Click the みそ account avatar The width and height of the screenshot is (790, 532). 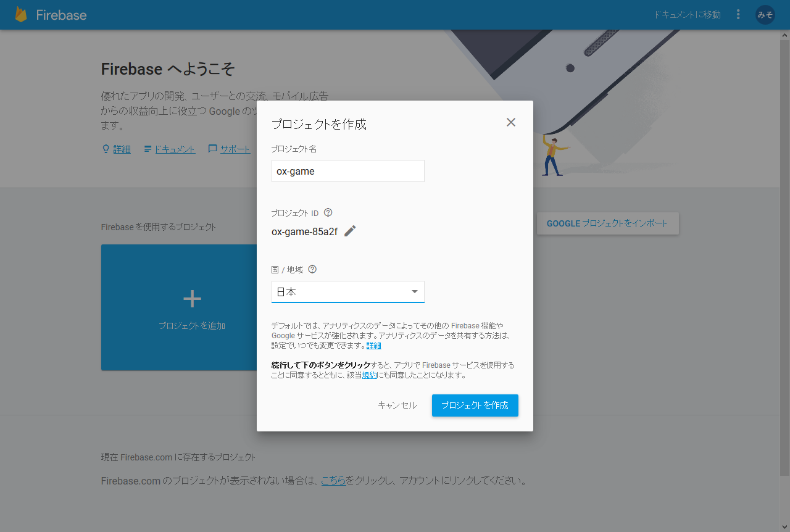765,14
